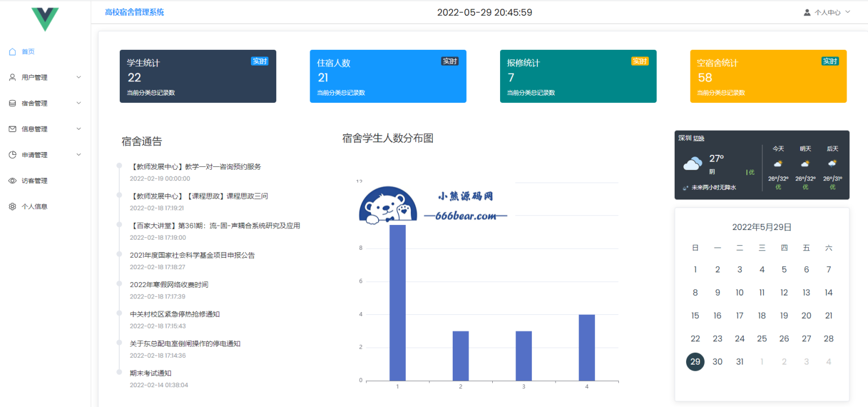The image size is (868, 407).
Task: Click today's (今天) weather forecast icon
Action: coord(778,163)
